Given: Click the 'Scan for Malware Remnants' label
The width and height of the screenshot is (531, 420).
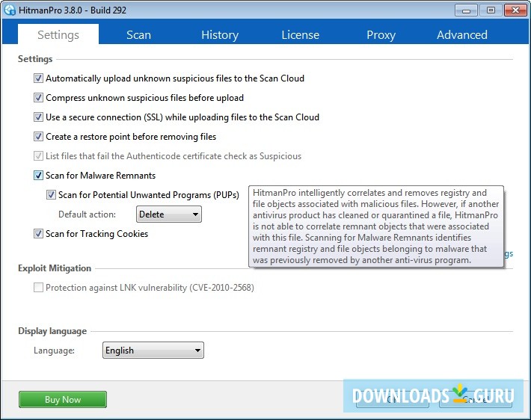Looking at the screenshot, I should [x=100, y=176].
